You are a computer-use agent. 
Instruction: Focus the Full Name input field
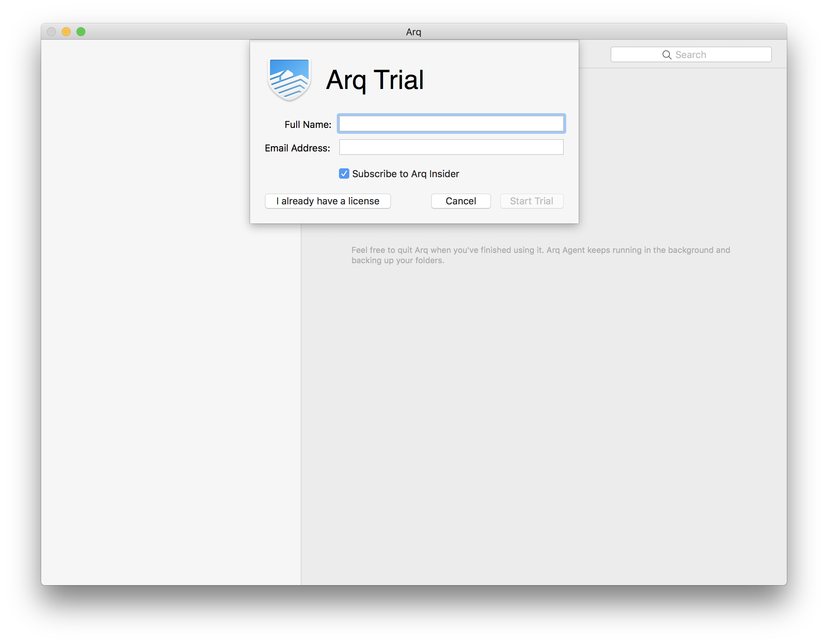451,124
